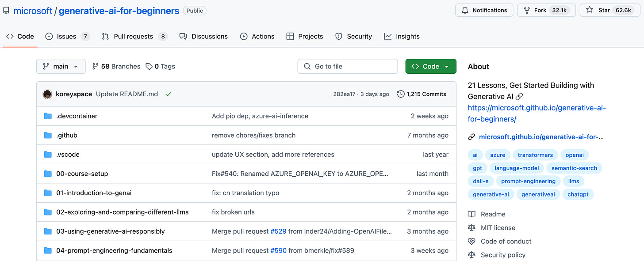Click folder icon beside .vscode
Screen dimensions: 644x261
click(x=48, y=155)
